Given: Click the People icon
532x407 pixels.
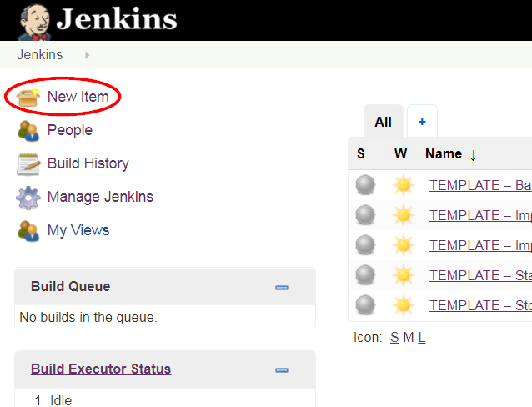Looking at the screenshot, I should (x=28, y=131).
